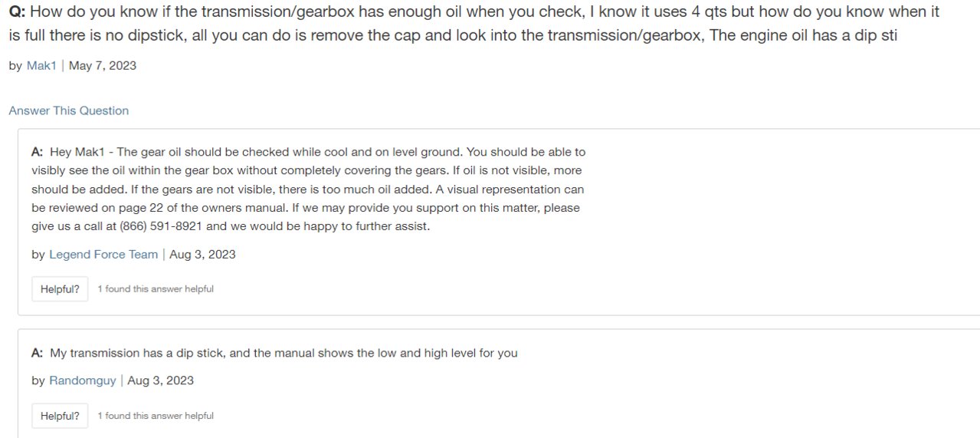Viewport: 980px width, 438px height.
Task: Click the transmission oil question text
Action: click(474, 24)
